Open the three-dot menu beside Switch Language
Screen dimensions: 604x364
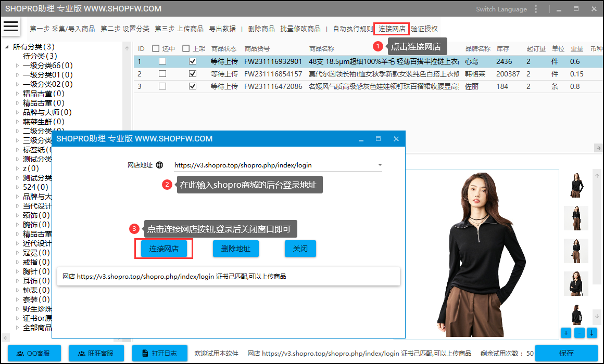pos(536,9)
